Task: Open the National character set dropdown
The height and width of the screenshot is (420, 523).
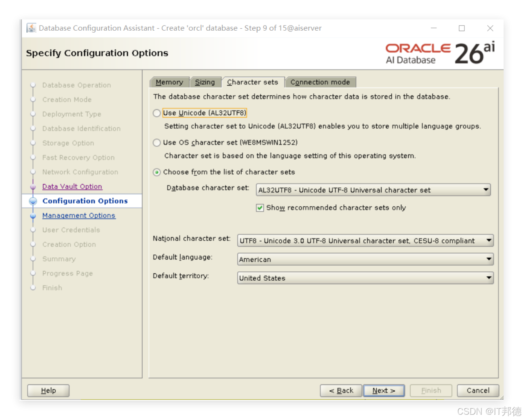Action: 365,241
